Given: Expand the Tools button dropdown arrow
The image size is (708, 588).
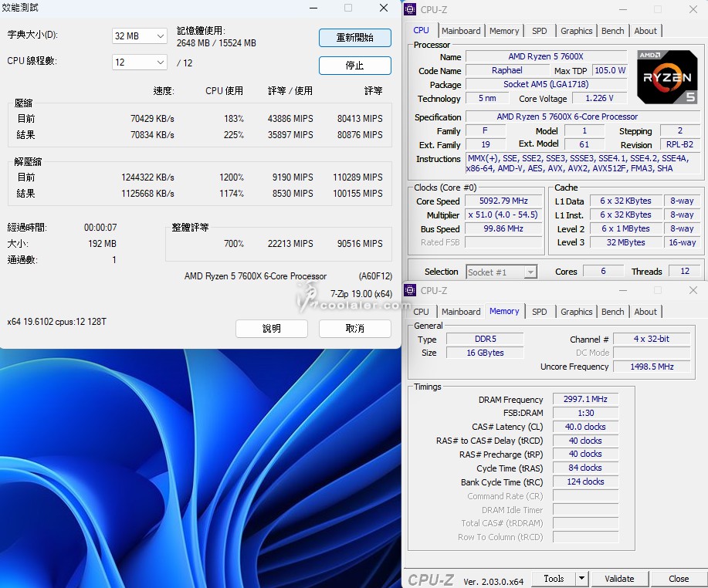Looking at the screenshot, I should [x=581, y=578].
